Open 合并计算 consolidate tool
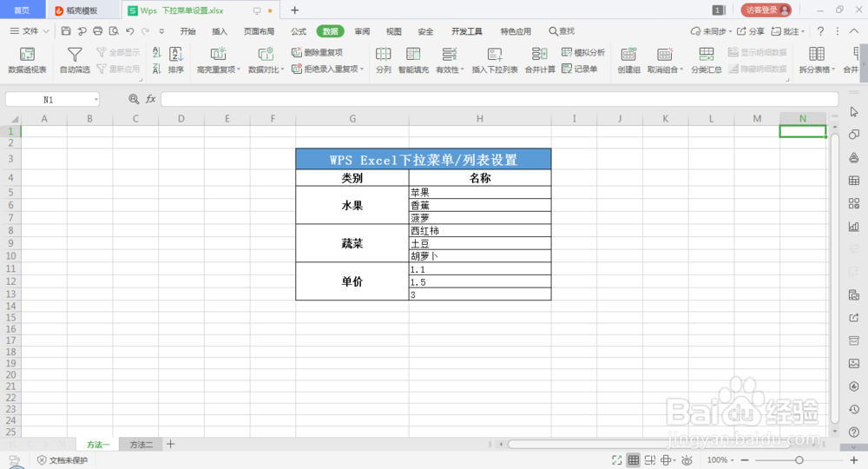This screenshot has height=469, width=868. pyautogui.click(x=540, y=60)
